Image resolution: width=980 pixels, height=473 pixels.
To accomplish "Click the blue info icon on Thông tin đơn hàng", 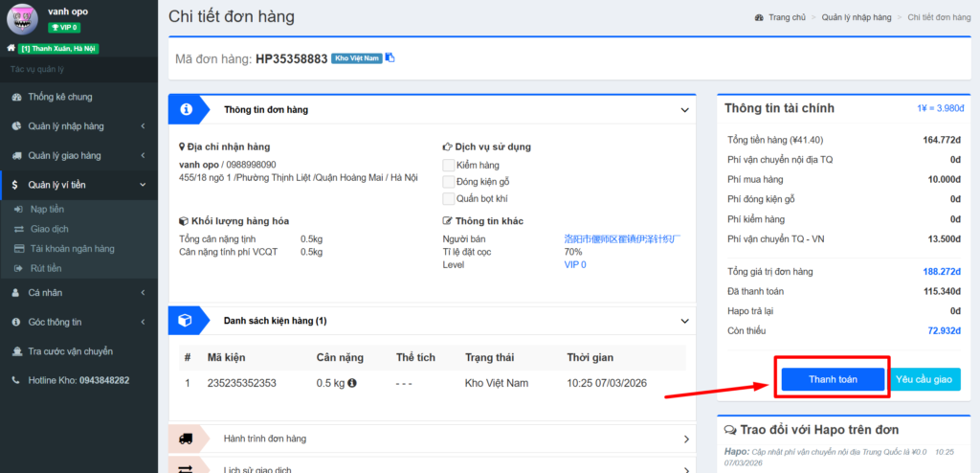I will pyautogui.click(x=187, y=109).
